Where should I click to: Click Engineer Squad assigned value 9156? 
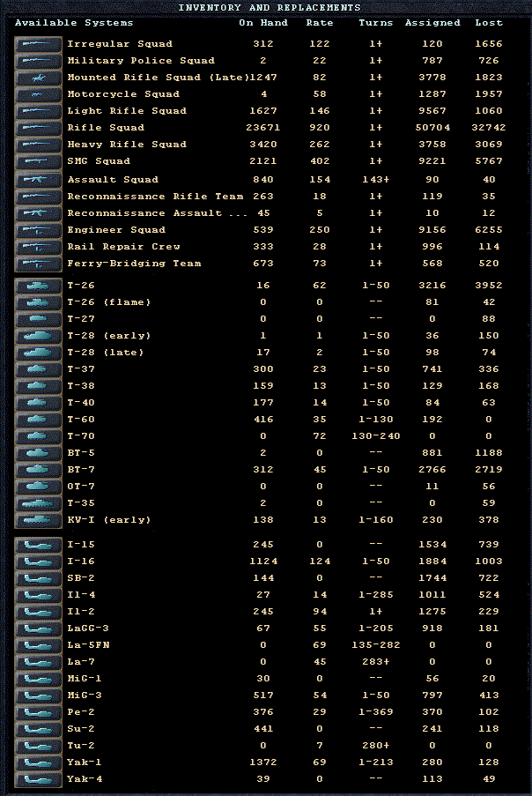coord(432,230)
